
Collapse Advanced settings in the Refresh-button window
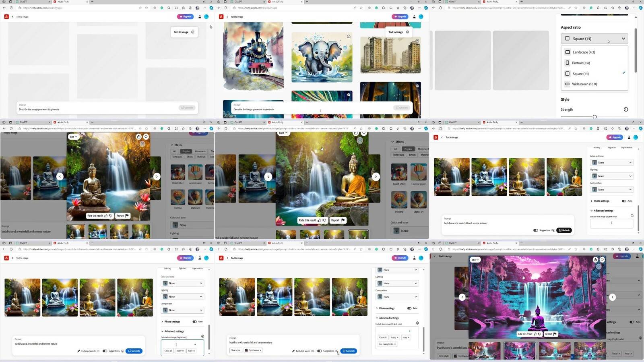592,211
